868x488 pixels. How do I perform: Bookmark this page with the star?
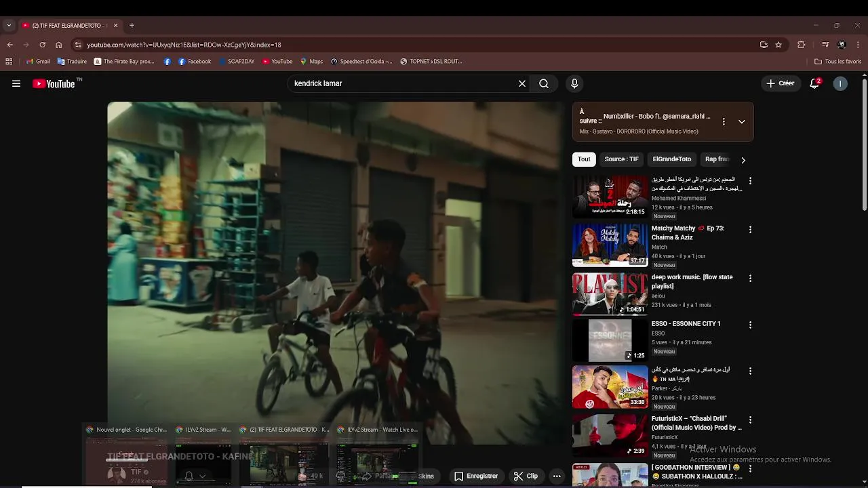point(778,45)
